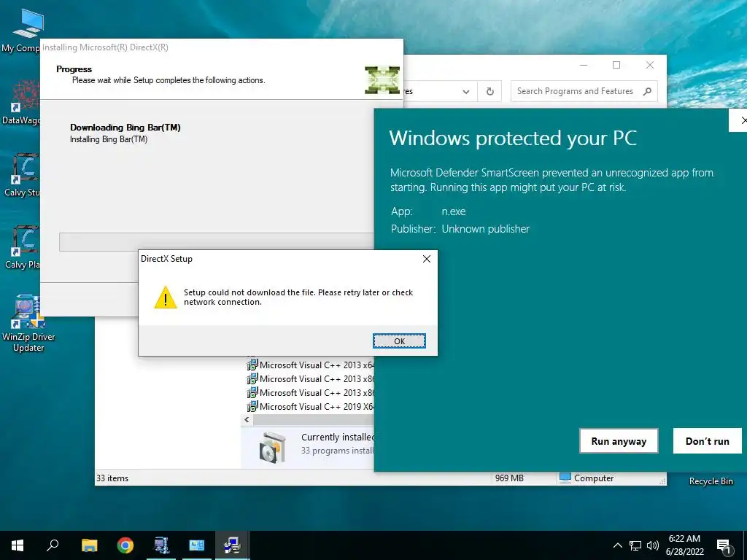This screenshot has width=747, height=560.
Task: Open taskbar search magnifier
Action: pyautogui.click(x=53, y=545)
